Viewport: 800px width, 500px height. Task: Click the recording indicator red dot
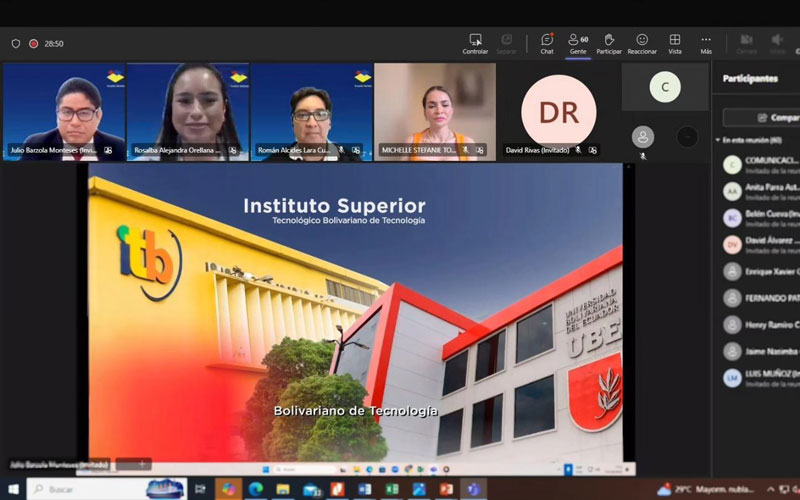pos(33,44)
